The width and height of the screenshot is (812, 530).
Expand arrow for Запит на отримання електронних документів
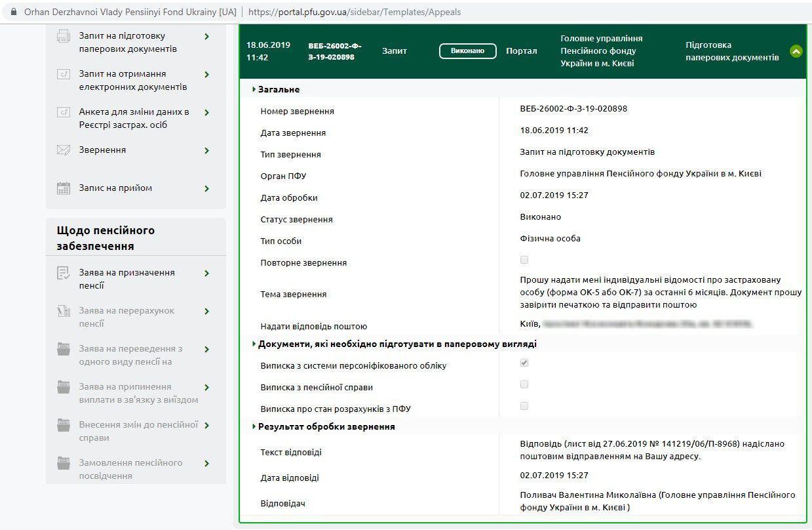click(x=207, y=74)
